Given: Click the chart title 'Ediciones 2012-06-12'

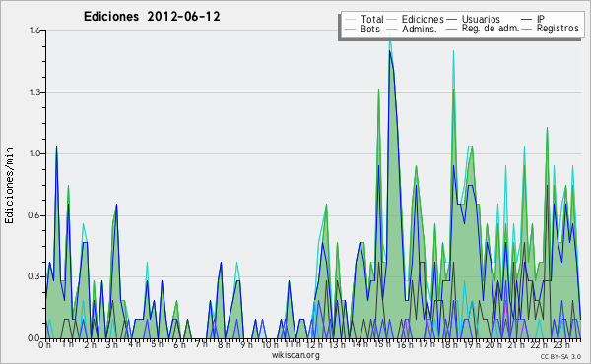Looking at the screenshot, I should click(x=152, y=17).
